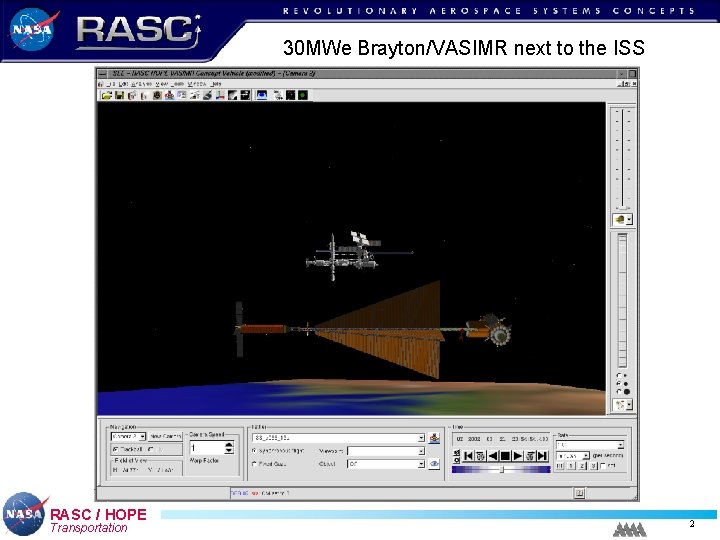720x540 pixels.
Task: Play the simulation forward
Action: tap(518, 456)
